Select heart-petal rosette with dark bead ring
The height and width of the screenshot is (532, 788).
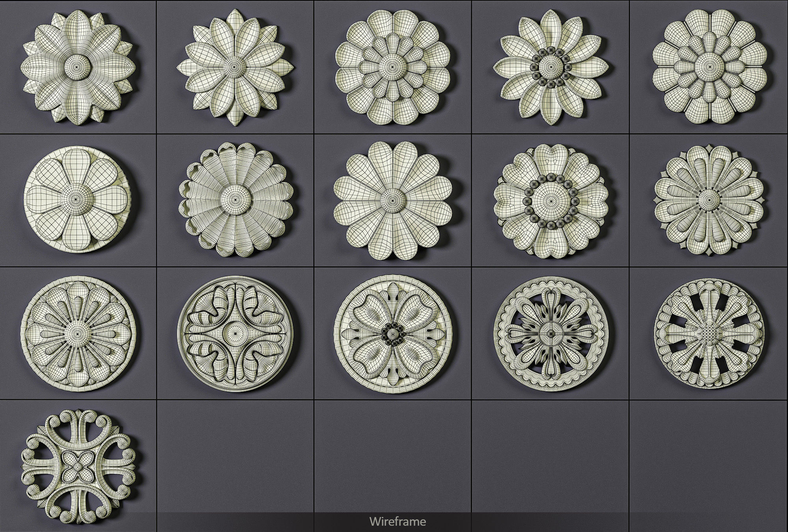pyautogui.click(x=550, y=201)
